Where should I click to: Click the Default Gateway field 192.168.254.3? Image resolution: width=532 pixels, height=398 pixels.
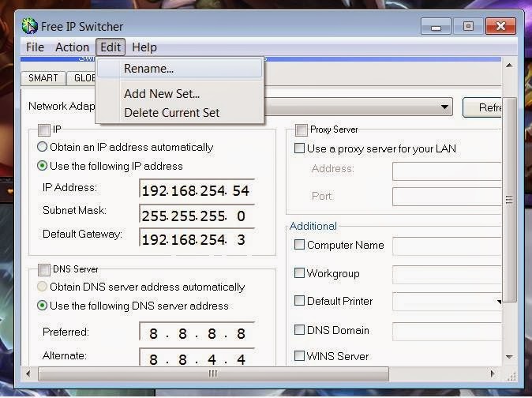click(x=197, y=238)
